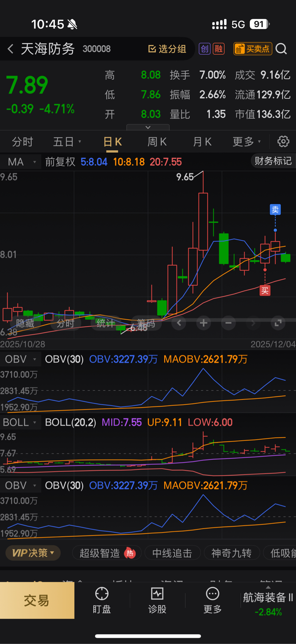This screenshot has height=644, width=296.
Task: Tap the 6.48 low price label
Action: pos(139,328)
